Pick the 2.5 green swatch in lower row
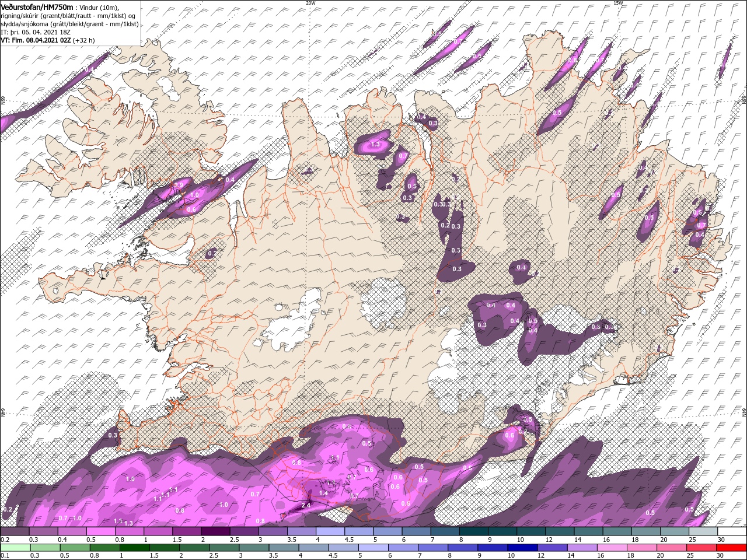The image size is (747, 560). [x=224, y=548]
